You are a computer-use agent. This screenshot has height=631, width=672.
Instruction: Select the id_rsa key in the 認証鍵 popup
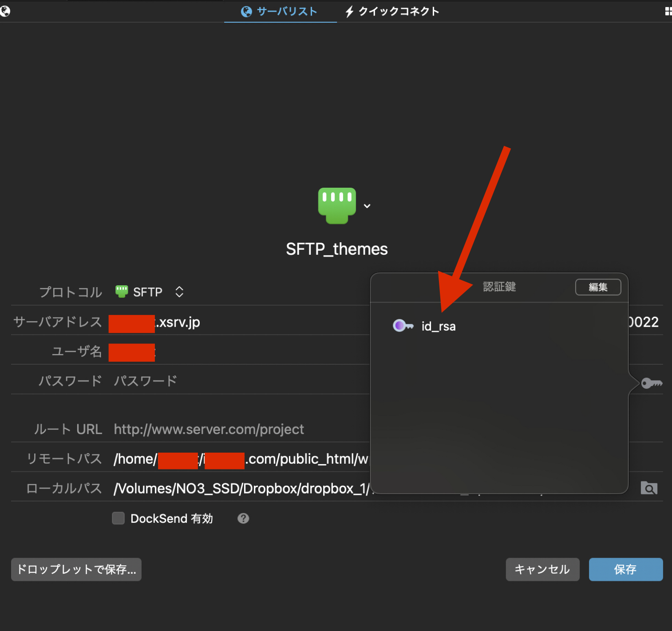[438, 326]
